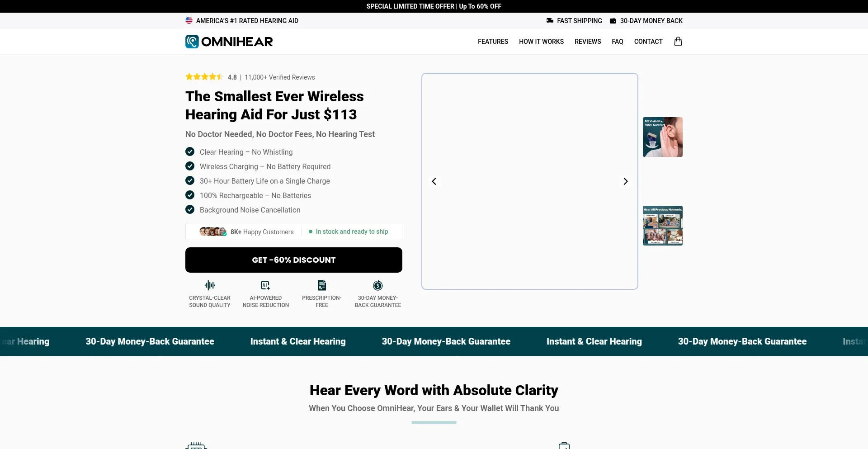868x449 pixels.
Task: Open the Contact menu item
Action: pyautogui.click(x=648, y=42)
